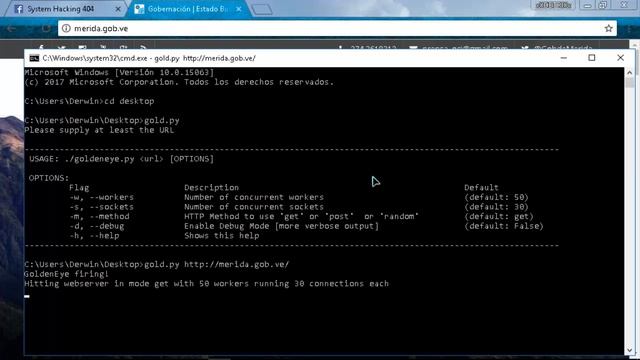640x360 pixels.
Task: Close the System Hacking 404 tab
Action: pyautogui.click(x=118, y=9)
